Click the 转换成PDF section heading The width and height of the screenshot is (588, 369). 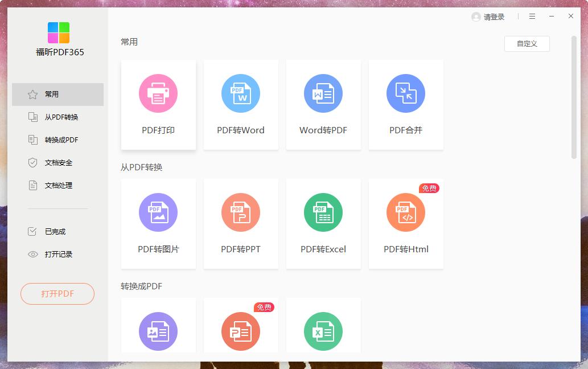coord(141,286)
